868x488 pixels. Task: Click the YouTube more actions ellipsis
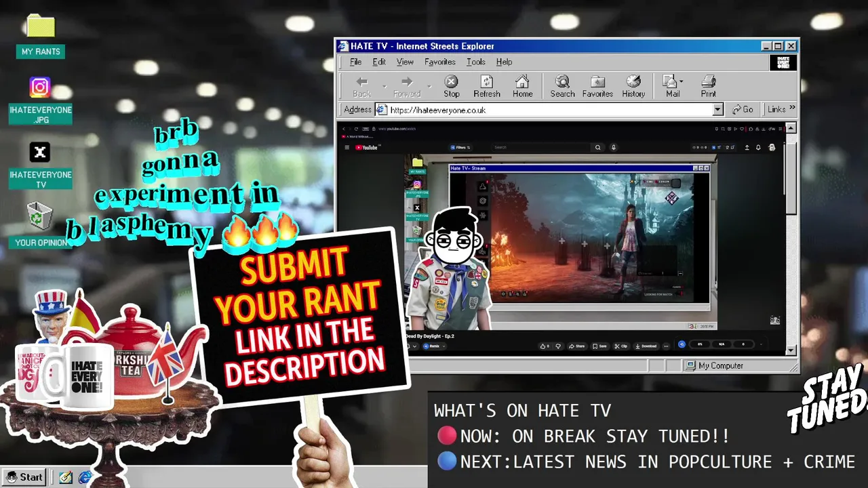coord(666,346)
